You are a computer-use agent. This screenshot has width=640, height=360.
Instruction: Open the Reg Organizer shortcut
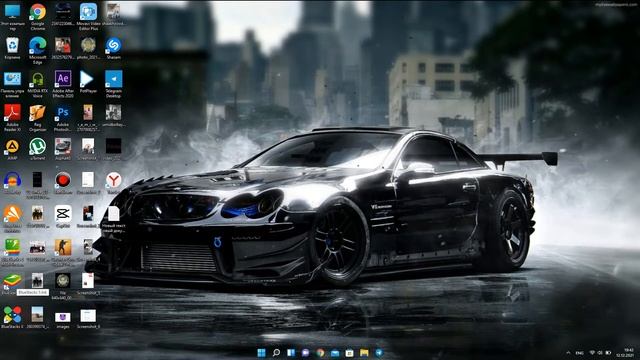tap(38, 113)
